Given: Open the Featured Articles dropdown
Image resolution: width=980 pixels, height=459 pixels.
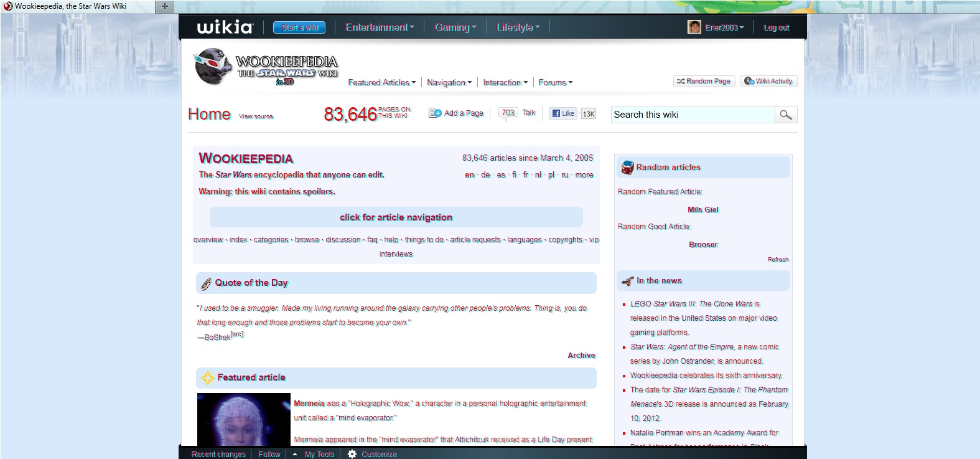Looking at the screenshot, I should click(x=381, y=82).
